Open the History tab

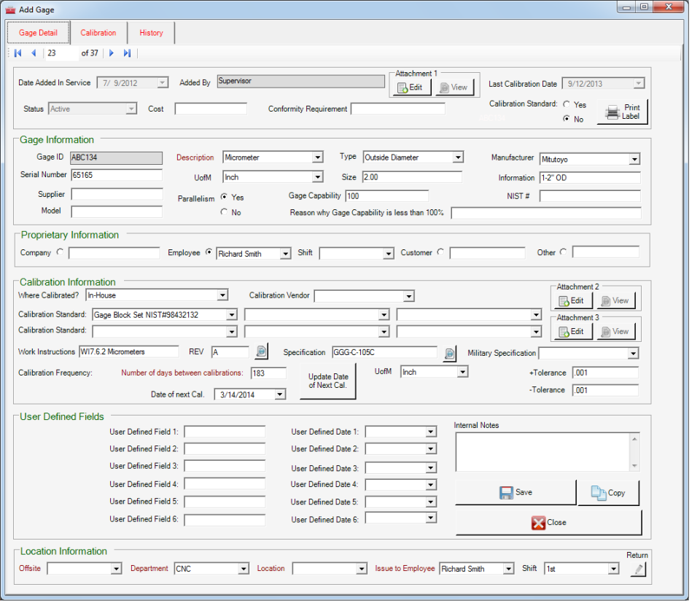151,32
